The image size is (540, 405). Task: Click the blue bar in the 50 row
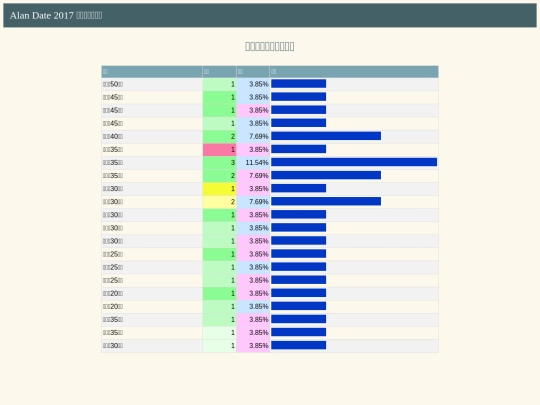299,84
